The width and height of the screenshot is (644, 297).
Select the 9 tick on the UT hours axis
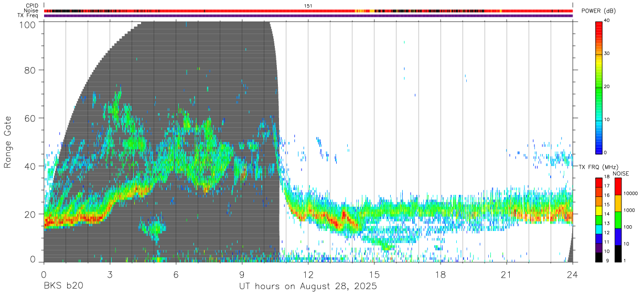pos(242,274)
